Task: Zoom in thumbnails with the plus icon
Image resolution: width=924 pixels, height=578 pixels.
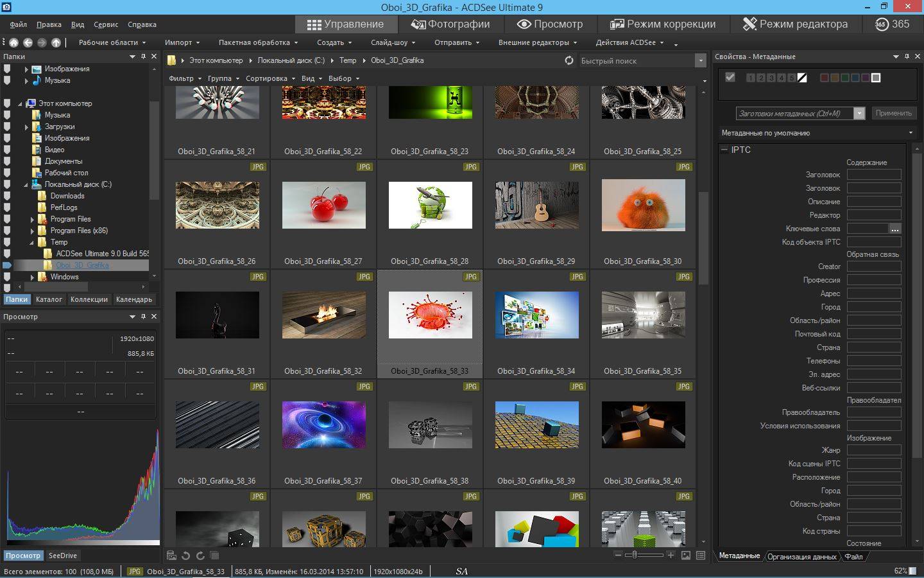Action: [x=671, y=555]
